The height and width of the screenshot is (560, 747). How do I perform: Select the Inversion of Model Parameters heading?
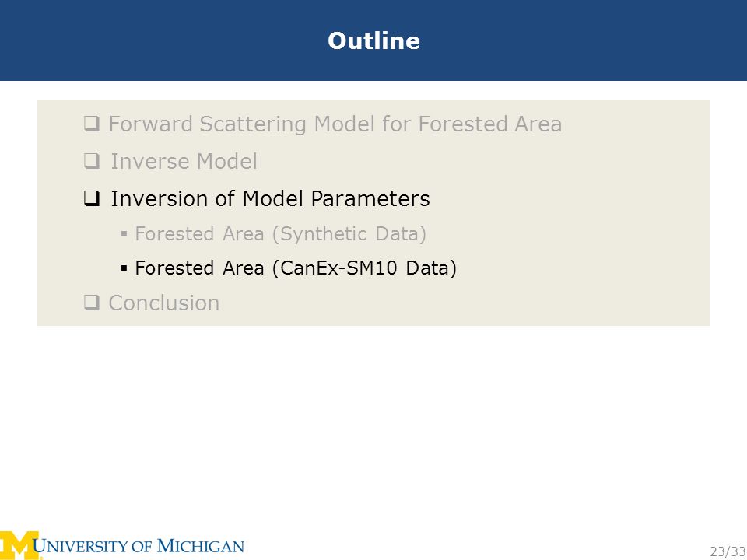(270, 198)
